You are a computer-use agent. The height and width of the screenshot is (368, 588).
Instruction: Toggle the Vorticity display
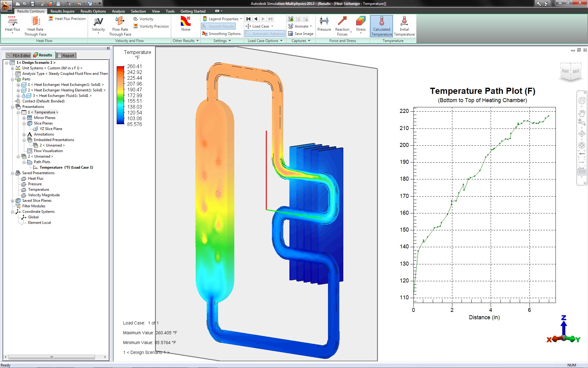pos(143,19)
